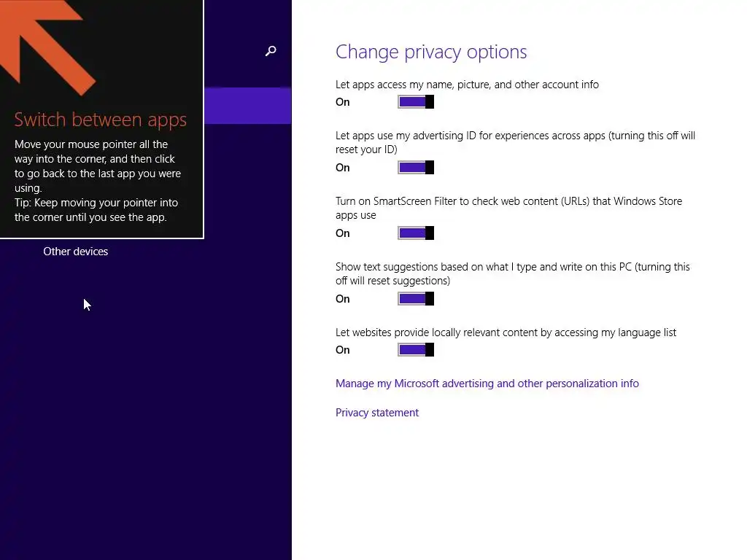Toggle apps access to name and picture
The image size is (747, 560).
(x=416, y=102)
